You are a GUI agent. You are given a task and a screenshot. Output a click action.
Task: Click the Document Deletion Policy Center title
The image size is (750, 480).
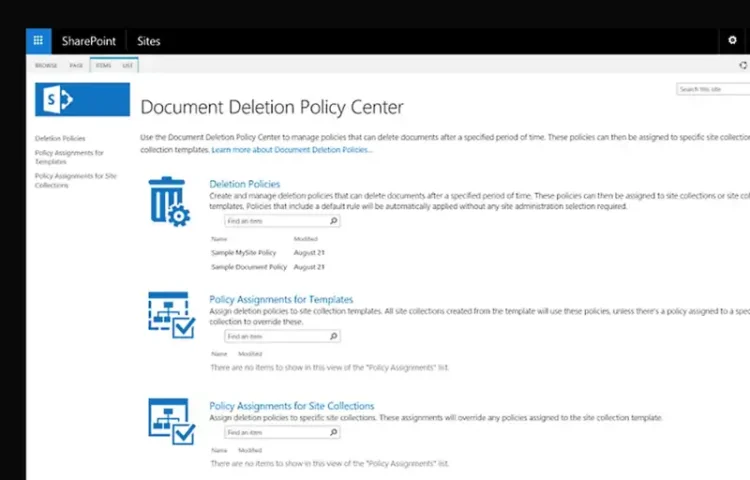click(x=272, y=107)
